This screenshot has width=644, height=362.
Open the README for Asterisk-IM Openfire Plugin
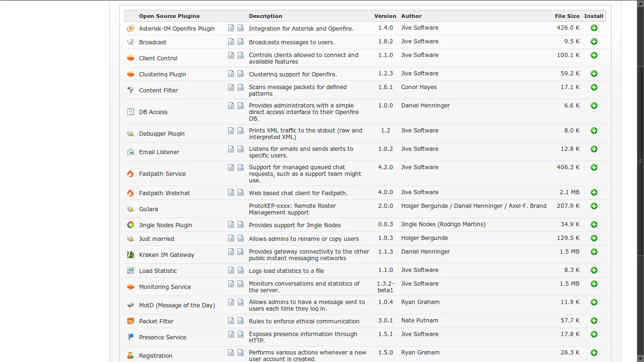231,28
